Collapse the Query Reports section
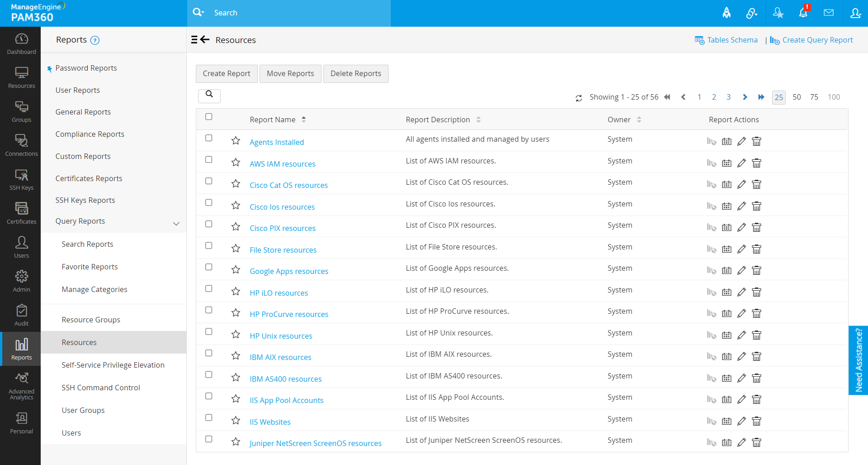This screenshot has width=868, height=465. pyautogui.click(x=176, y=223)
